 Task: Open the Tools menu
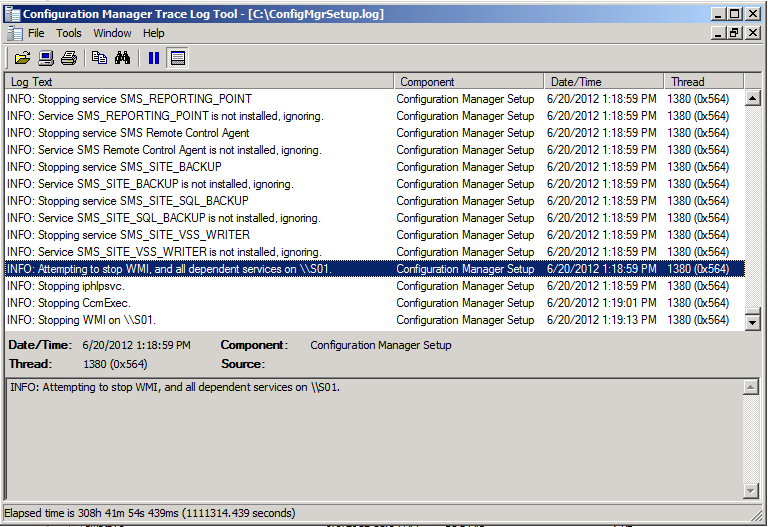click(x=69, y=33)
